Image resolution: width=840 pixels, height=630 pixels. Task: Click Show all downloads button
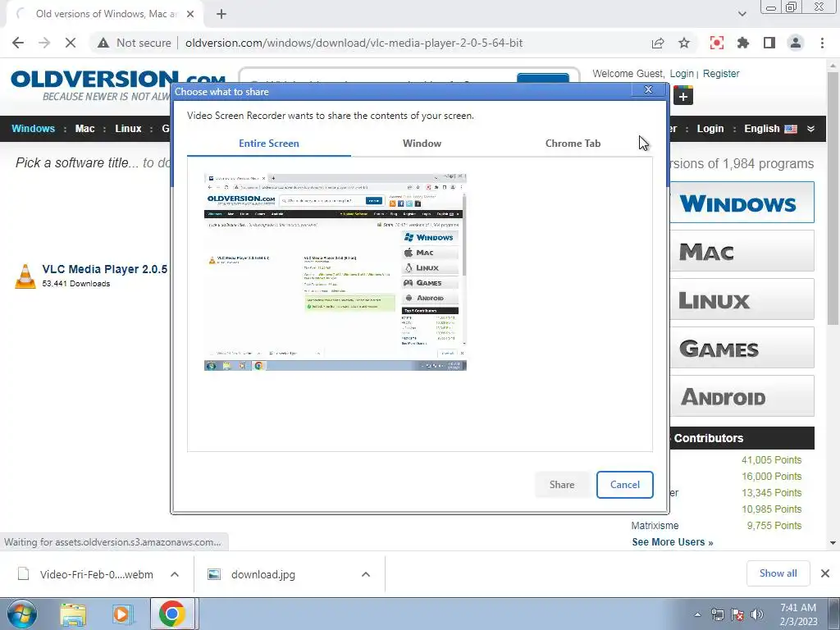pos(778,573)
